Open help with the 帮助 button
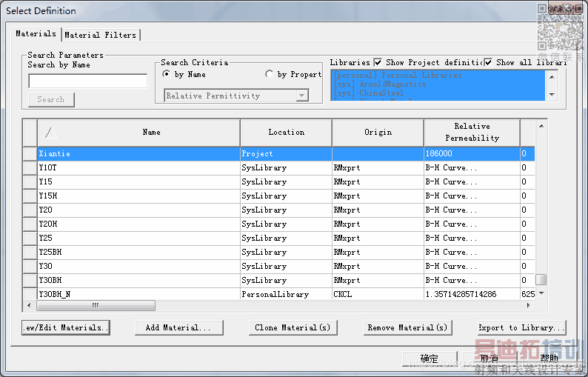Image resolution: width=588 pixels, height=377 pixels. (x=549, y=359)
